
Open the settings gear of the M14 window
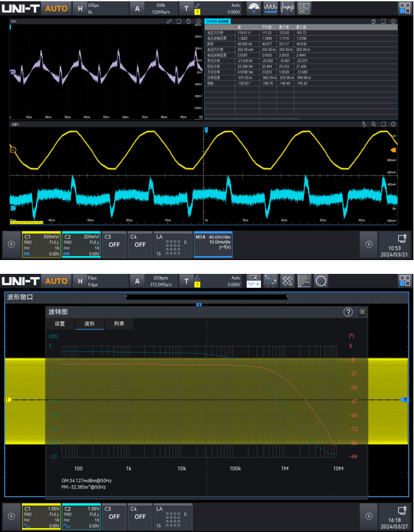[189, 21]
